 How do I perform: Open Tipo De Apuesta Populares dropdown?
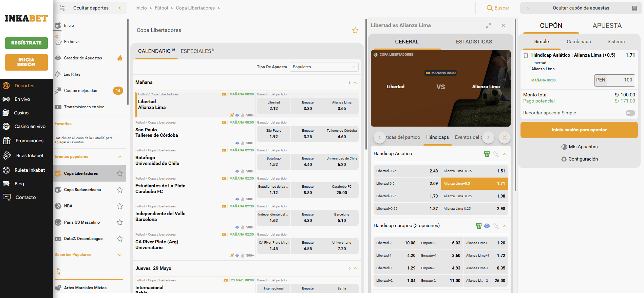pyautogui.click(x=324, y=67)
